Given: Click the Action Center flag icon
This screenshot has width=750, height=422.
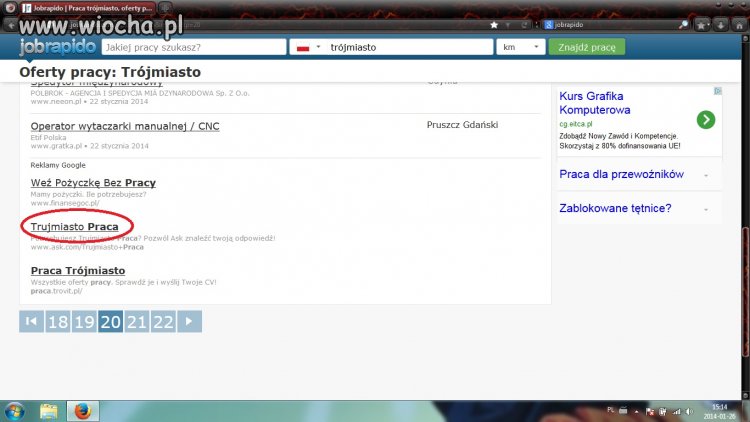Looking at the screenshot, I should [650, 411].
